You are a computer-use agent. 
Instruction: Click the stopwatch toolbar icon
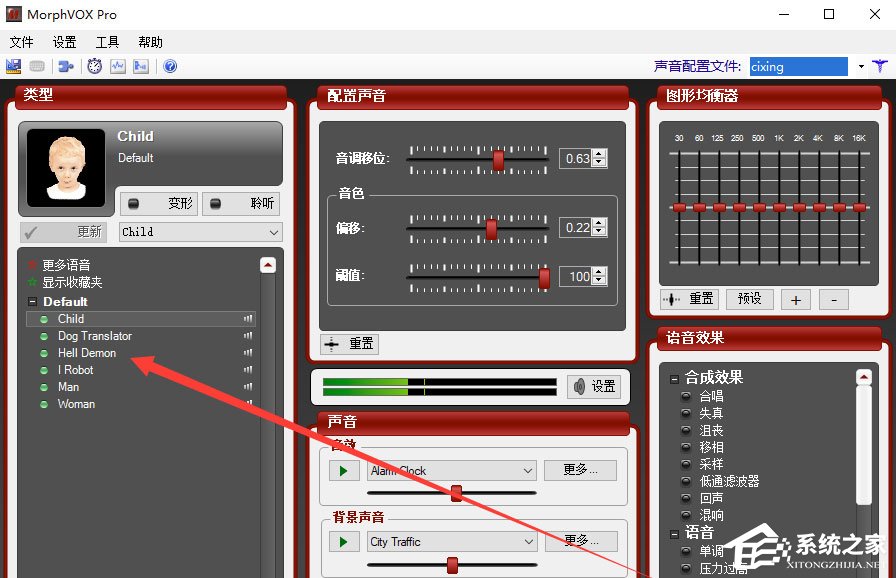(x=94, y=66)
